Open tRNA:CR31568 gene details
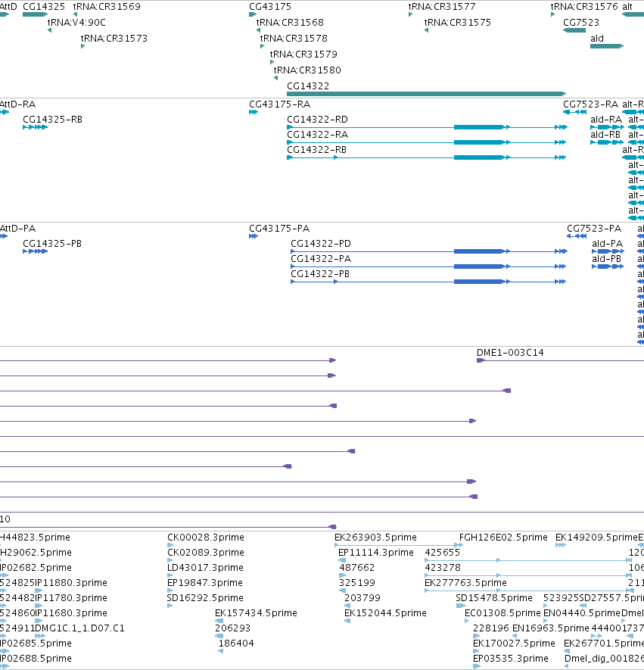644x670 pixels. click(290, 22)
